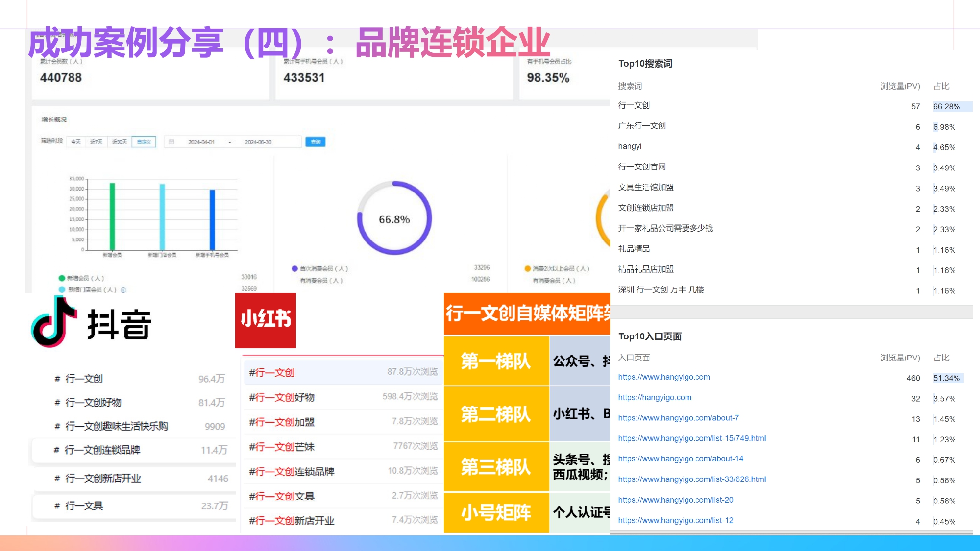Toggle the orange 消费2次以上会员 legend dot

pyautogui.click(x=527, y=268)
